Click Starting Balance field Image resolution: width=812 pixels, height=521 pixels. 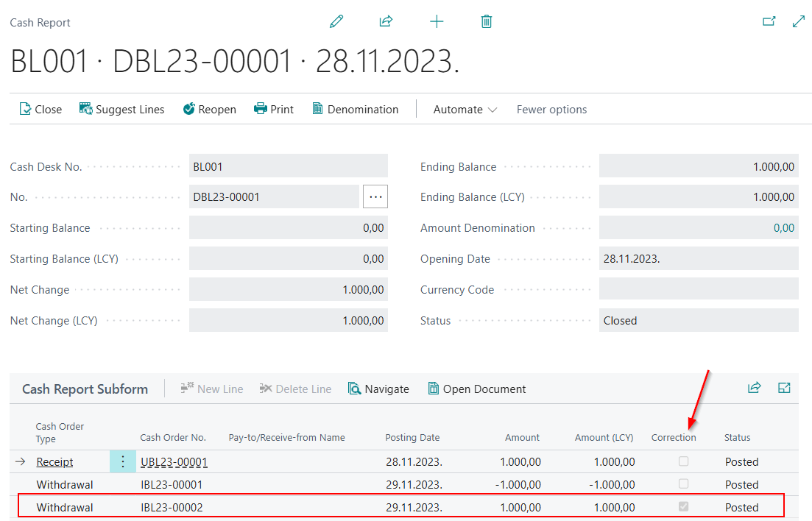click(x=289, y=228)
